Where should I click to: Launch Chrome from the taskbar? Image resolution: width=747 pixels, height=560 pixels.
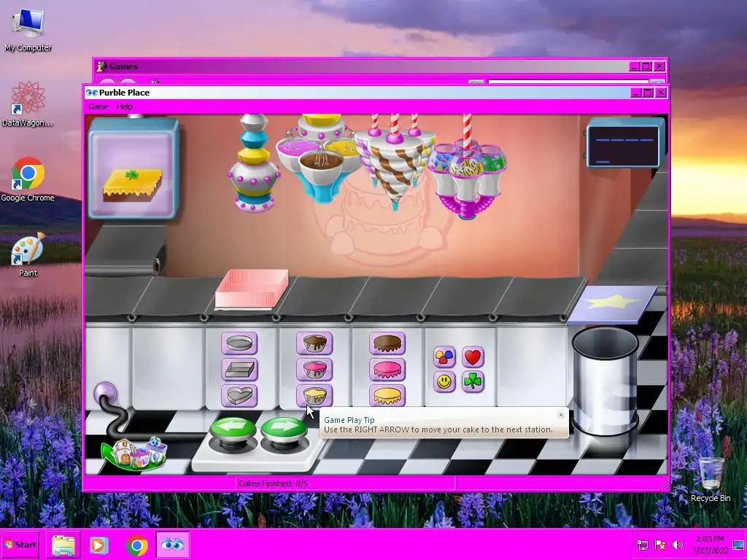point(136,545)
